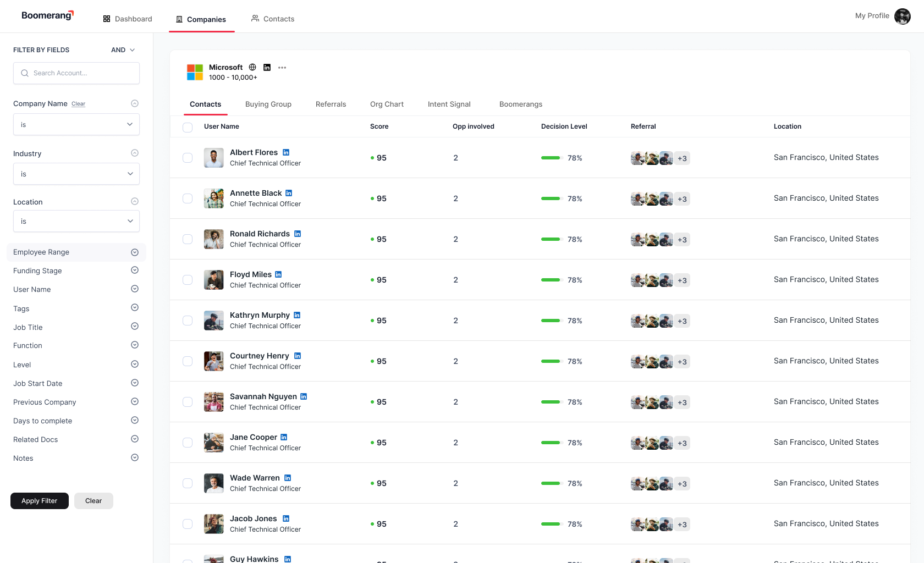924x563 pixels.
Task: Open the Org Chart tab
Action: [x=387, y=104]
